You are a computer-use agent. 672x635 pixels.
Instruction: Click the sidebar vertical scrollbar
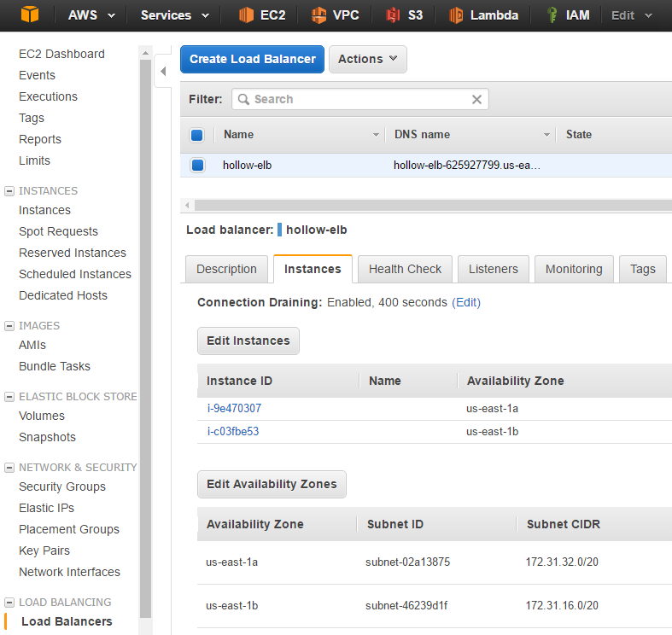pyautogui.click(x=145, y=339)
